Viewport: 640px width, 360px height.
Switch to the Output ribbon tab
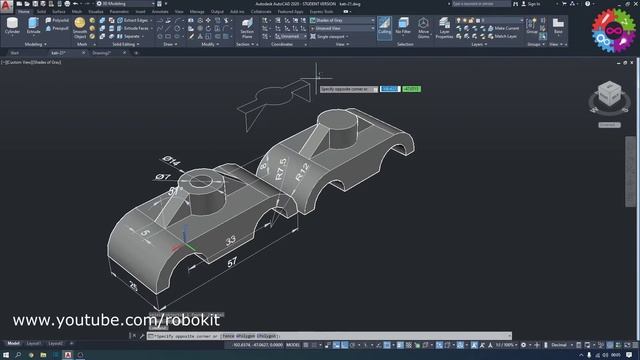[x=217, y=11]
